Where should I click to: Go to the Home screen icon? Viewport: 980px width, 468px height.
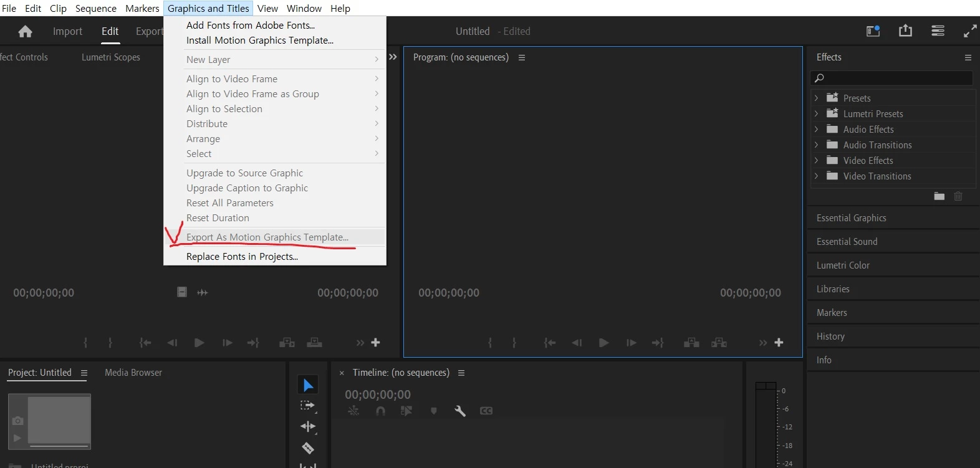click(x=25, y=31)
